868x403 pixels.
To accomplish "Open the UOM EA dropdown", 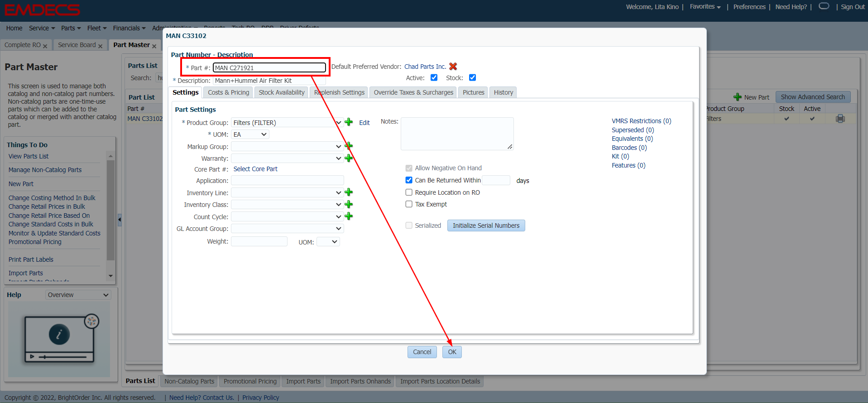I will tap(250, 134).
